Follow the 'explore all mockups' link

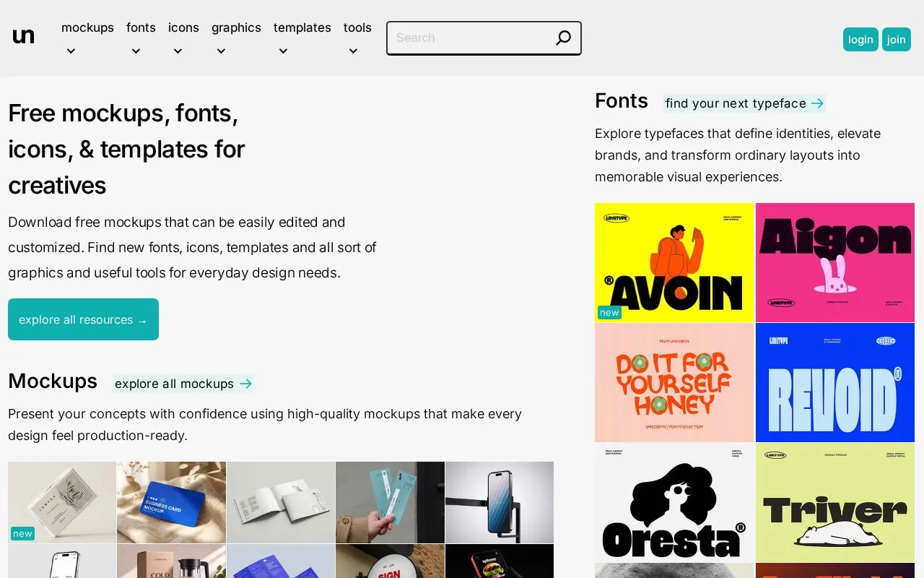click(183, 384)
